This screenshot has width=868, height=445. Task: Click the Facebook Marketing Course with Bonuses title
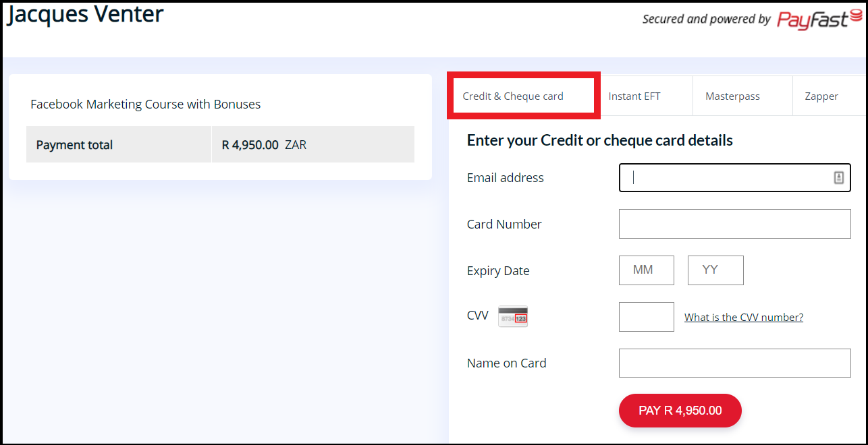146,105
